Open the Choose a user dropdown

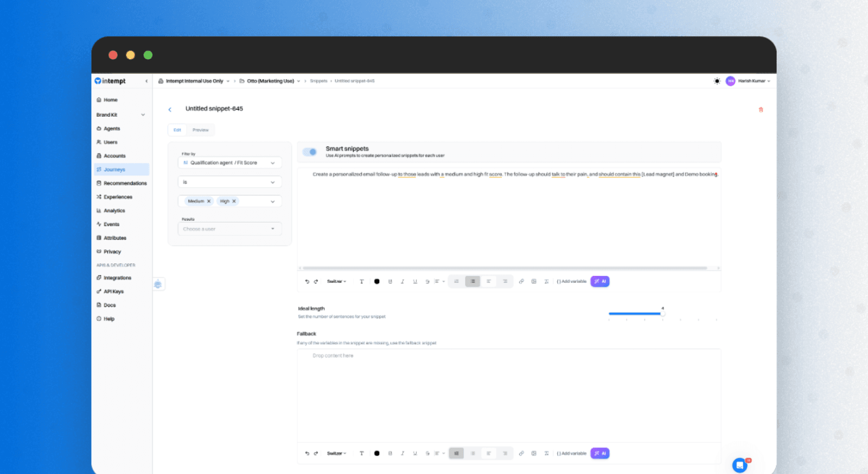tap(229, 229)
